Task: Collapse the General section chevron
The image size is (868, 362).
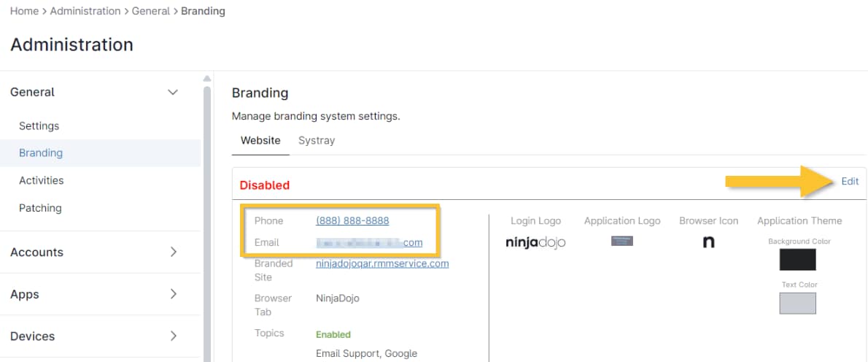Action: tap(173, 92)
